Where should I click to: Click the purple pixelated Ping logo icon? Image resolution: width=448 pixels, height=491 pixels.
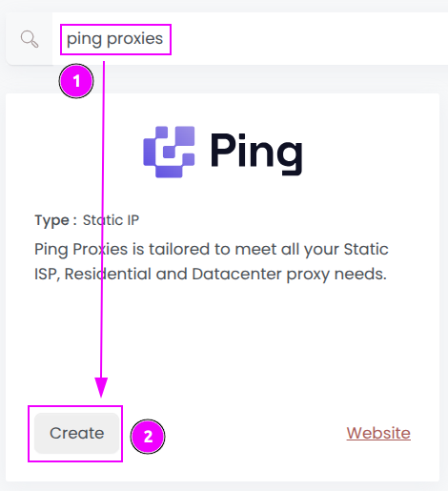coord(169,152)
